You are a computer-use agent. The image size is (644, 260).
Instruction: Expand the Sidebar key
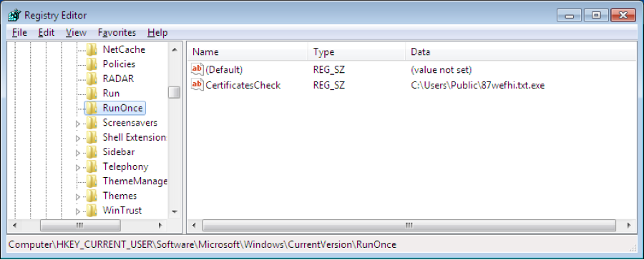[78, 153]
